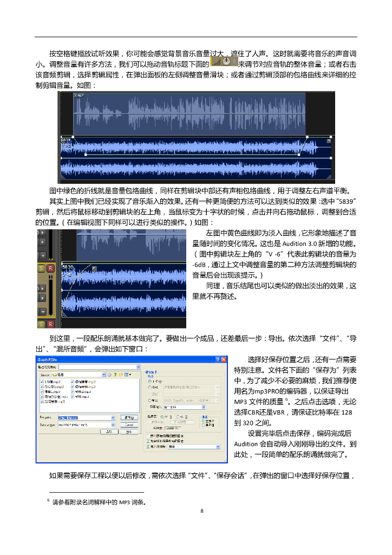Click the fade-out handle icon on the 5839 clip's right edge

click(328, 141)
